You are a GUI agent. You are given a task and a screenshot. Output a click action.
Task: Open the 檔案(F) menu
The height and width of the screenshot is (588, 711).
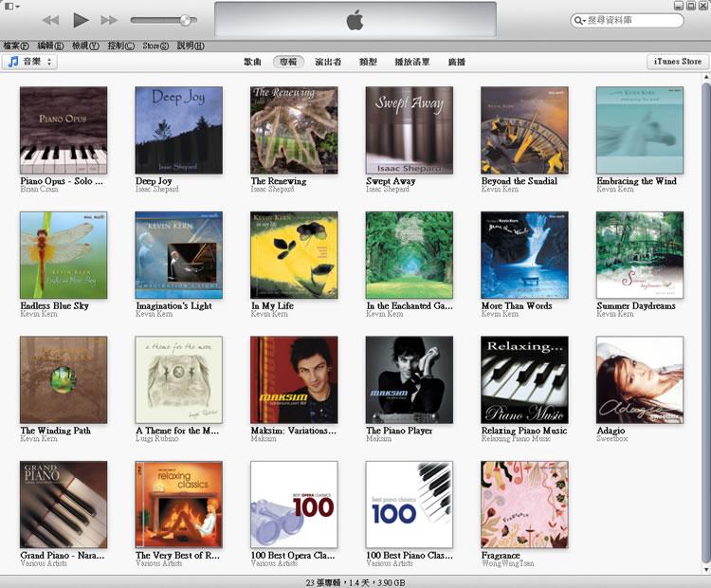tap(16, 46)
